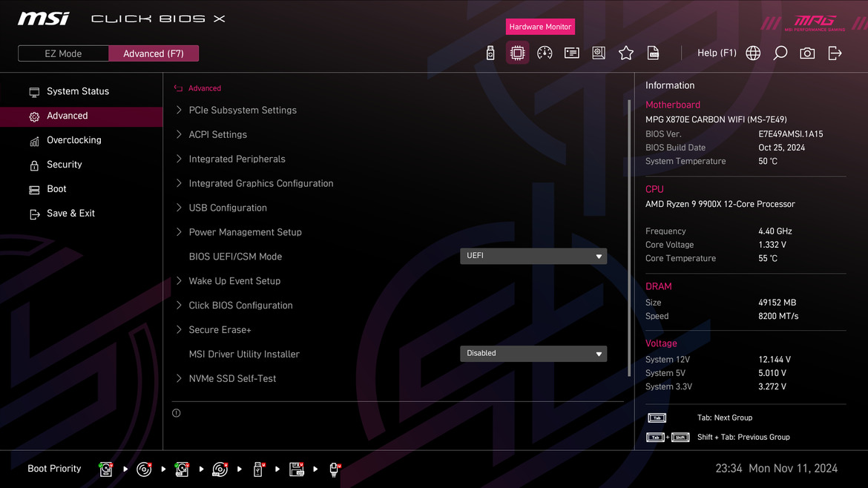
Task: Click the exit door arrow icon
Action: [x=835, y=53]
